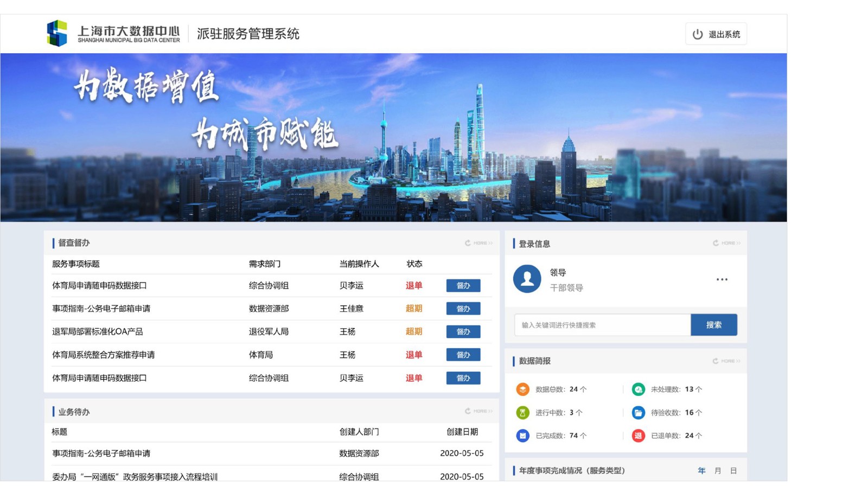Expand MORE in the 业务待办 panel

pos(479,411)
